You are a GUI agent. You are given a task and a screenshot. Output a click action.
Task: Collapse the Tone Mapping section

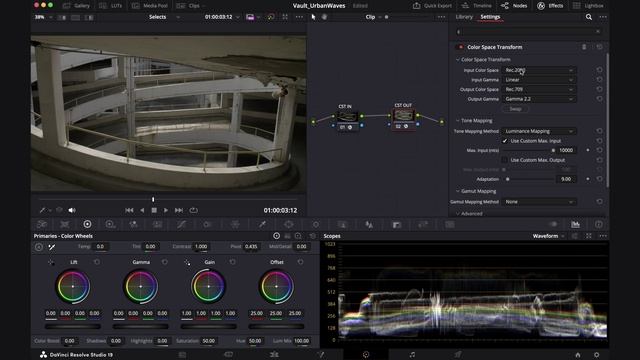coord(458,121)
